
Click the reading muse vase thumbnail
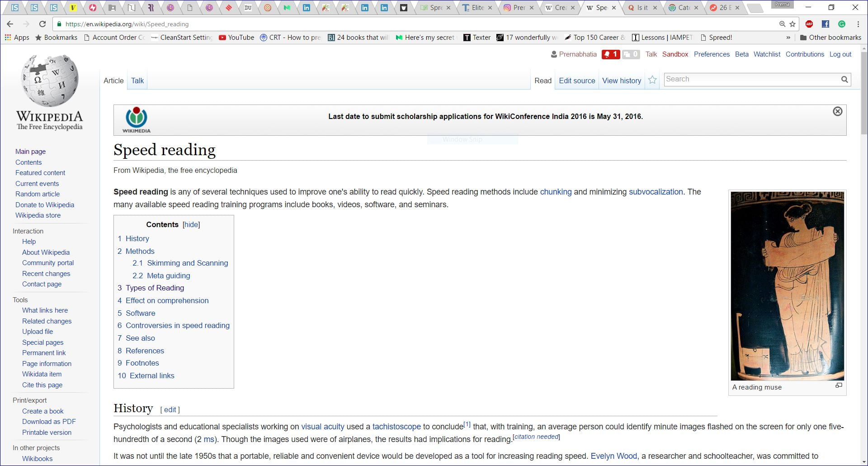tap(787, 286)
